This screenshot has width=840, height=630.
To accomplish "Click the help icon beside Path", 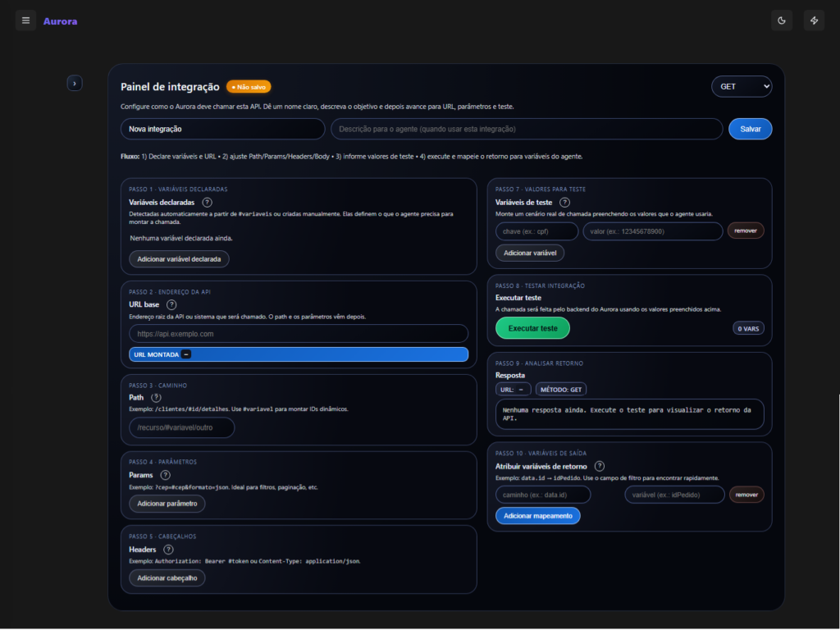I will pyautogui.click(x=156, y=398).
